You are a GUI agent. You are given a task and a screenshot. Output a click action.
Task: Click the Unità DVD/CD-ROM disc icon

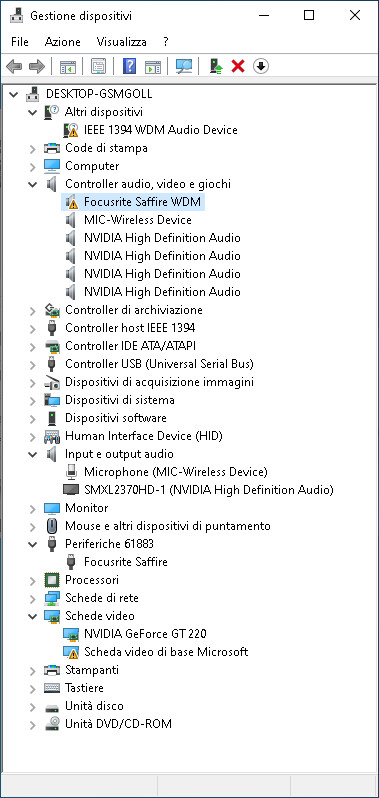[52, 724]
